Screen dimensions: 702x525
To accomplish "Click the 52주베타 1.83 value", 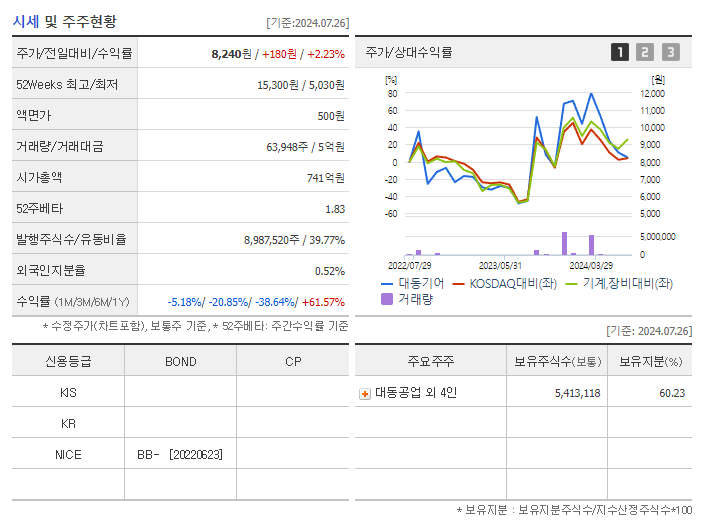I will click(x=335, y=209).
